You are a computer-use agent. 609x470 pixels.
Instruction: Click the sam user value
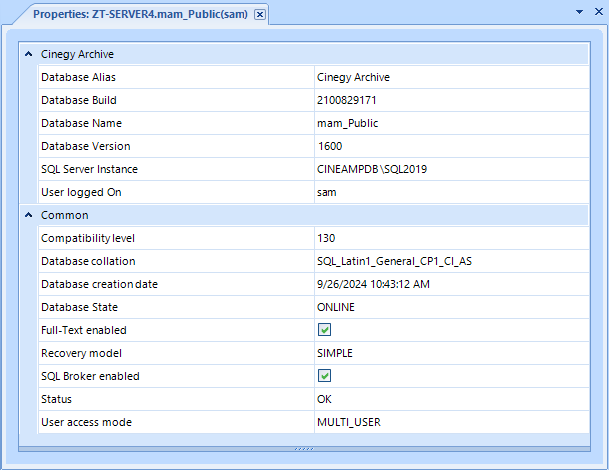coord(327,192)
